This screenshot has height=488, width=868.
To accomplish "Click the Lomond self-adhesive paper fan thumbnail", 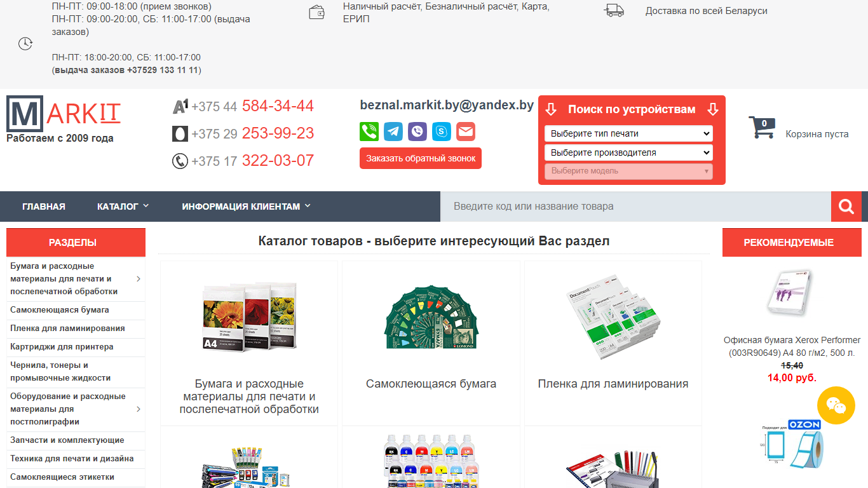I will 431,316.
